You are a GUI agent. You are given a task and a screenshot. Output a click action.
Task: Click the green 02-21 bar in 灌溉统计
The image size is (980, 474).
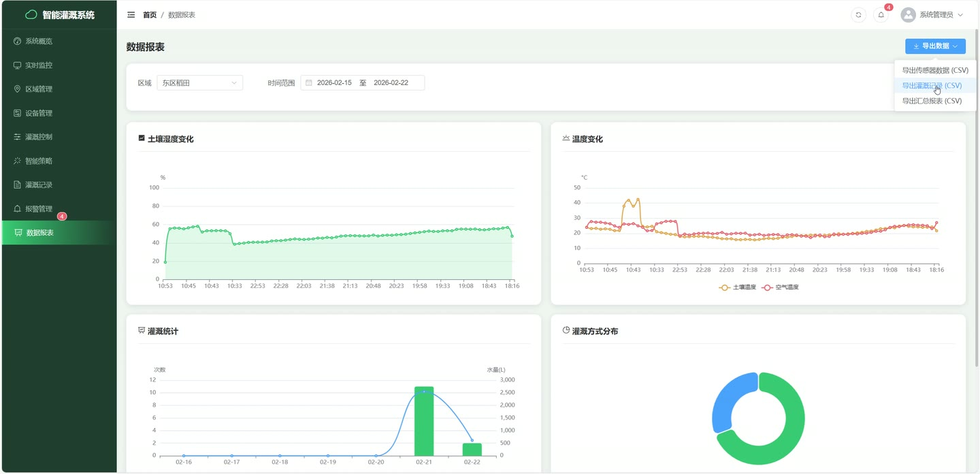(x=424, y=421)
